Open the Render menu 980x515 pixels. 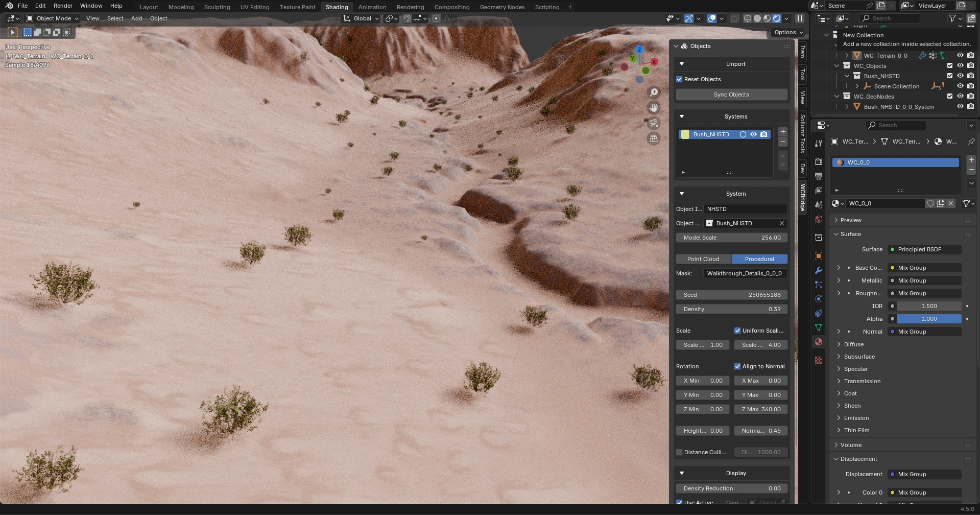click(x=63, y=6)
